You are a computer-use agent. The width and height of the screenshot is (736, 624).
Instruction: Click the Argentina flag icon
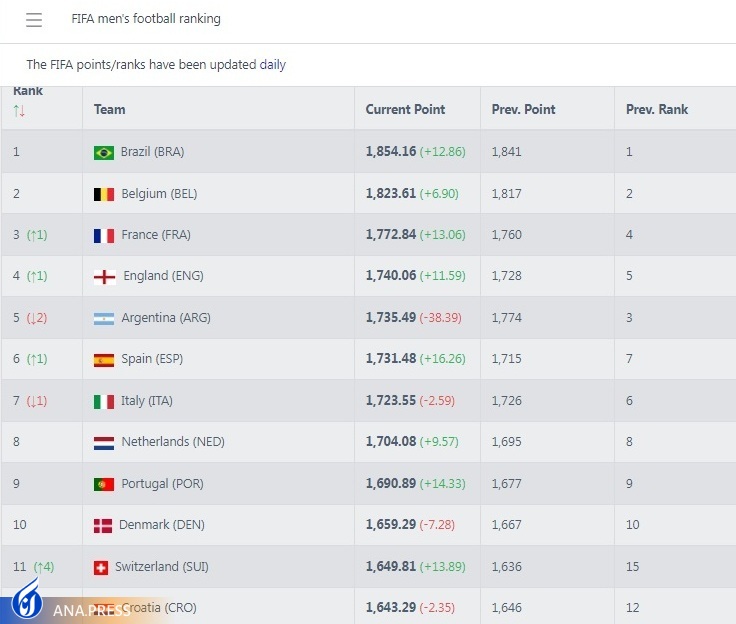click(x=104, y=319)
